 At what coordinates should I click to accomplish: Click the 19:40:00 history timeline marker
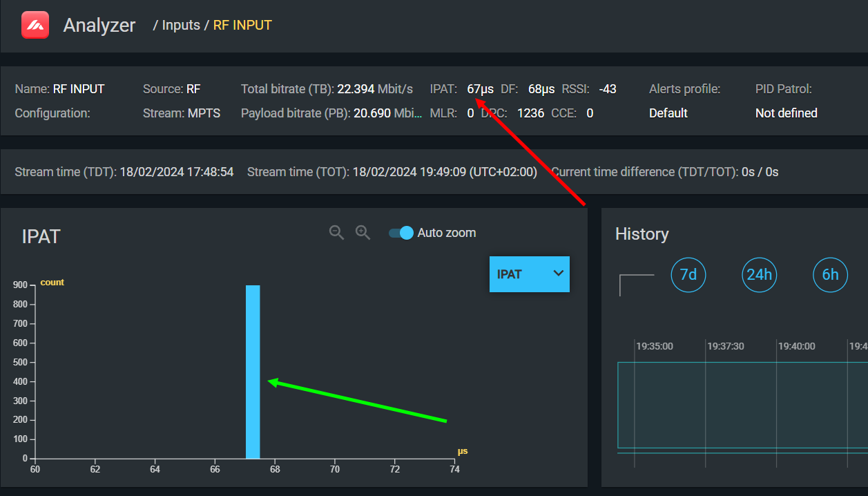point(796,346)
